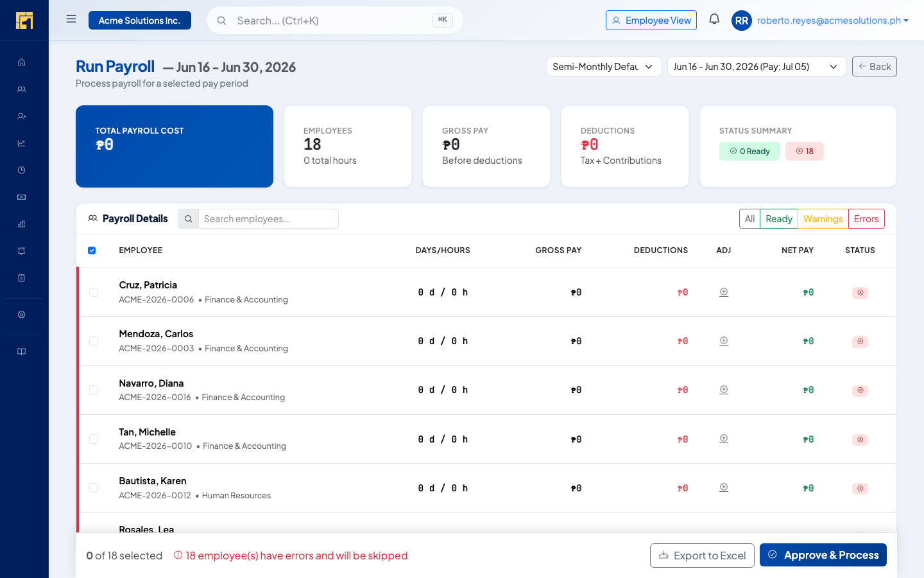
Task: Open the Semi-Monthly Default schedule dropdown
Action: pos(604,67)
